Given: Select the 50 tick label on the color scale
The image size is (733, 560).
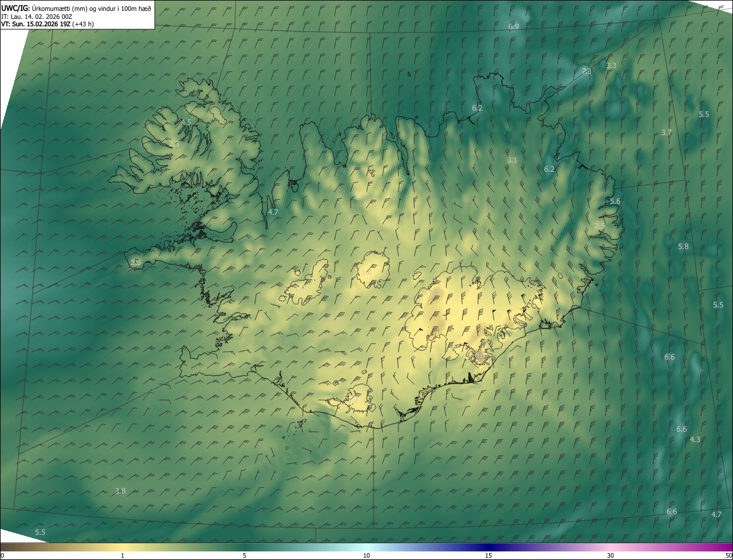Looking at the screenshot, I should pos(728,555).
